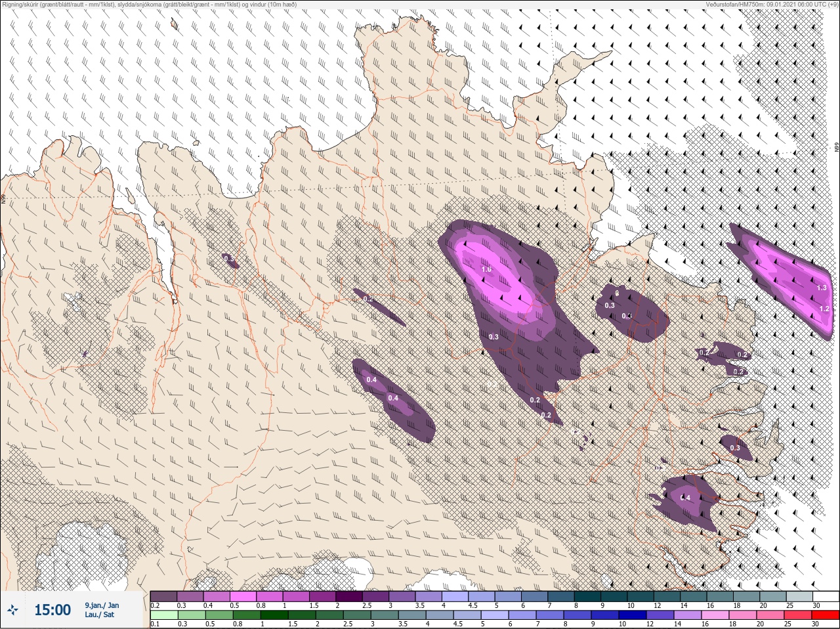
Task: Click the N99 label on the left map edge
Action: pos(3,198)
